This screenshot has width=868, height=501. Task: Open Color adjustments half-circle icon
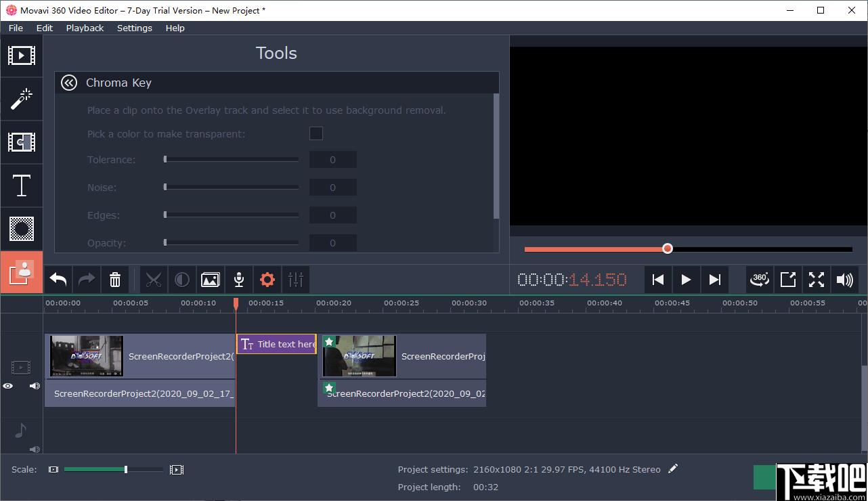coord(182,280)
